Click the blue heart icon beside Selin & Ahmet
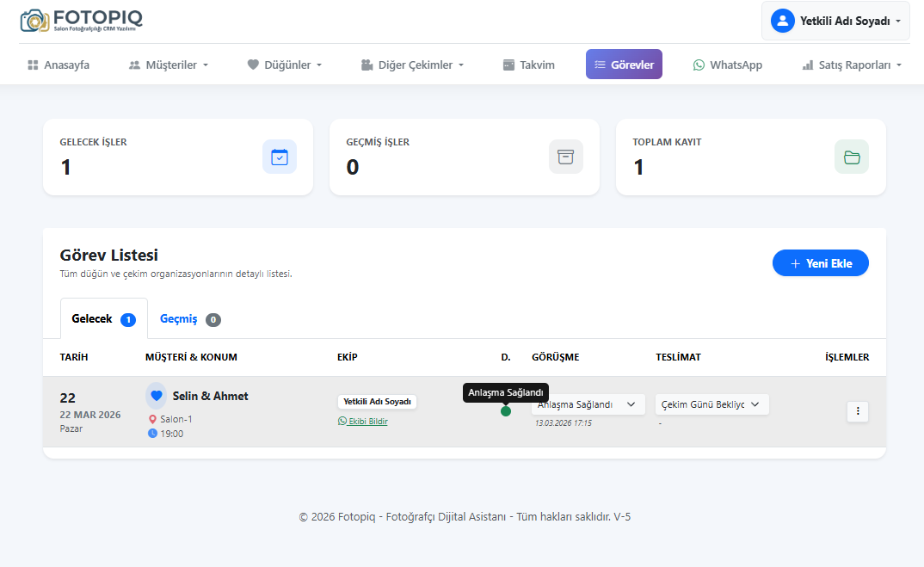Image resolution: width=924 pixels, height=567 pixels. (156, 396)
